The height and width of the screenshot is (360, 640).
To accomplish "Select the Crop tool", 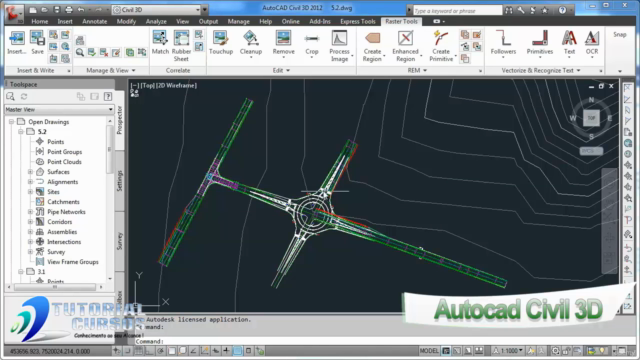I will click(311, 44).
